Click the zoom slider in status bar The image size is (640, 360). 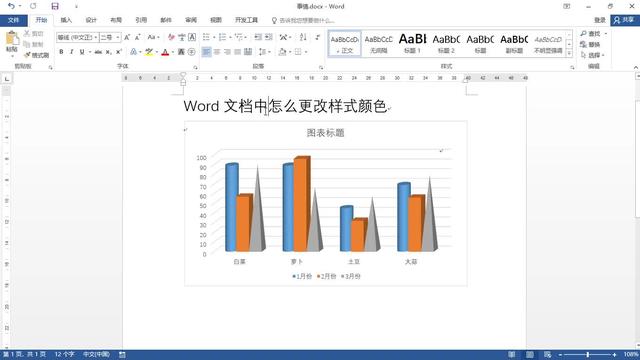point(587,355)
